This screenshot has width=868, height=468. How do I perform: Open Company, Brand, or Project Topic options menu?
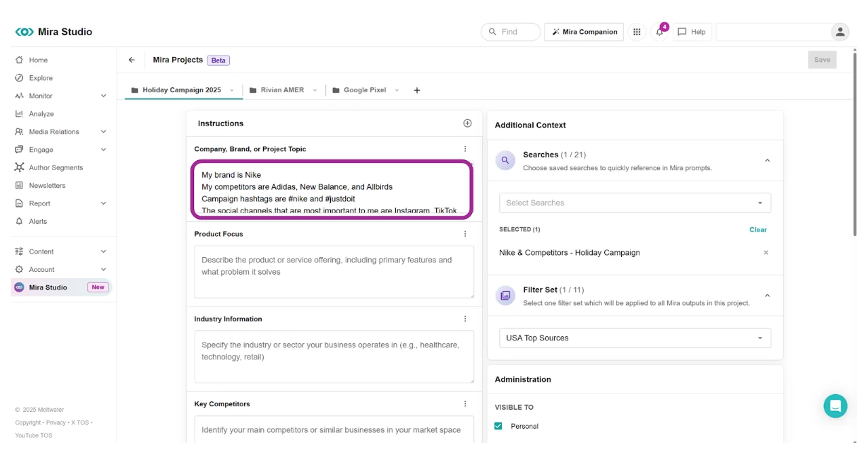pos(465,149)
